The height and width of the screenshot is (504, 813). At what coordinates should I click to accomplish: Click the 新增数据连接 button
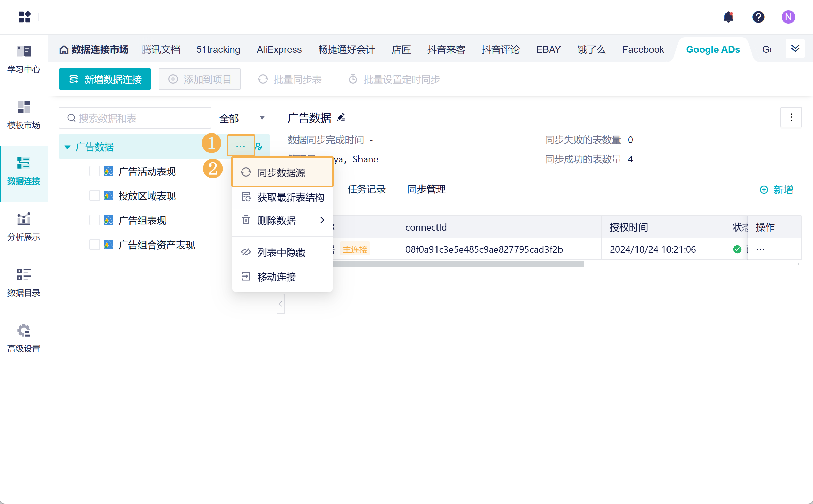coord(105,79)
